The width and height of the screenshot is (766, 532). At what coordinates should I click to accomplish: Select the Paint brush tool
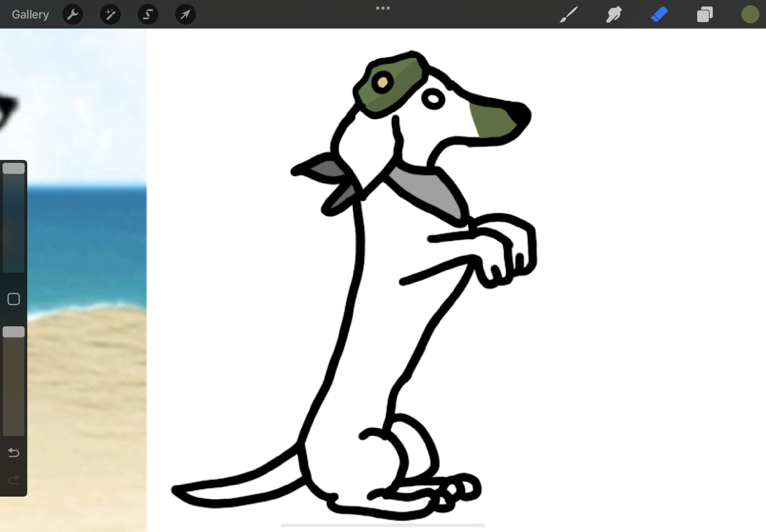pyautogui.click(x=569, y=14)
